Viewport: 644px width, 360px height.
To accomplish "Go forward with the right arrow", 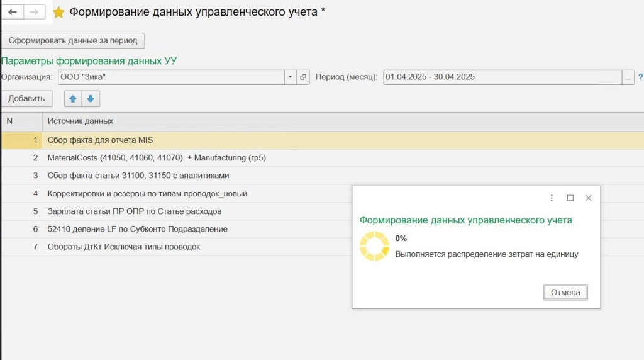I will click(x=35, y=13).
